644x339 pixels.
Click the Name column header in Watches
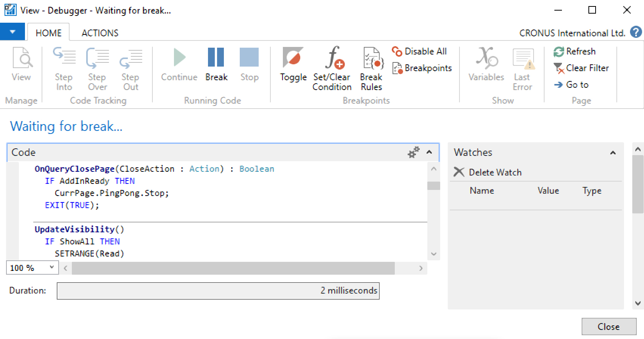[x=482, y=191]
